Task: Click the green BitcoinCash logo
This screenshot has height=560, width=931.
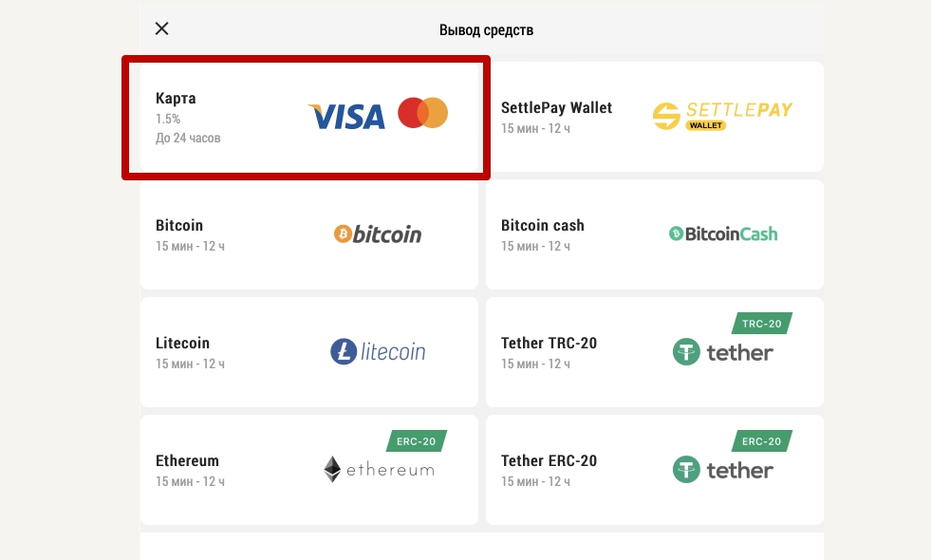Action: (x=723, y=234)
